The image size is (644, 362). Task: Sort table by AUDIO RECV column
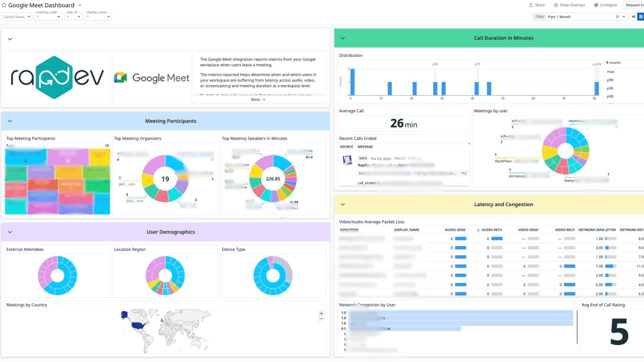[x=491, y=230]
